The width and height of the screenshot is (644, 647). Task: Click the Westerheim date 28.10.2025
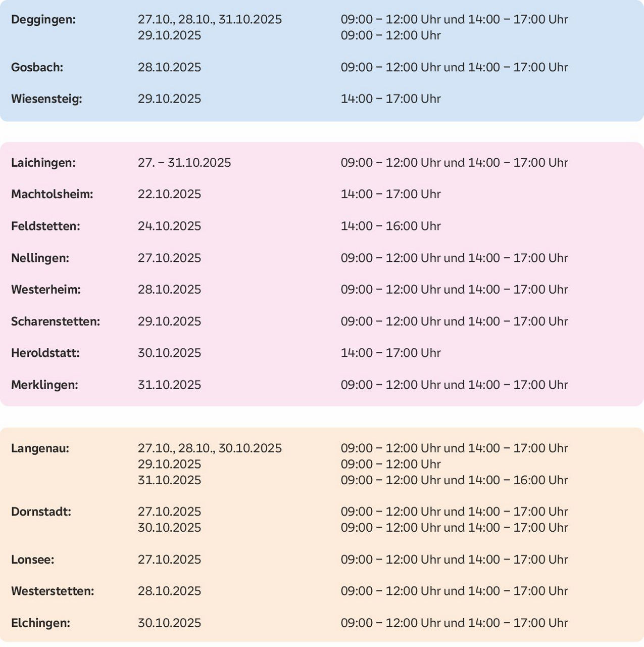click(x=169, y=290)
